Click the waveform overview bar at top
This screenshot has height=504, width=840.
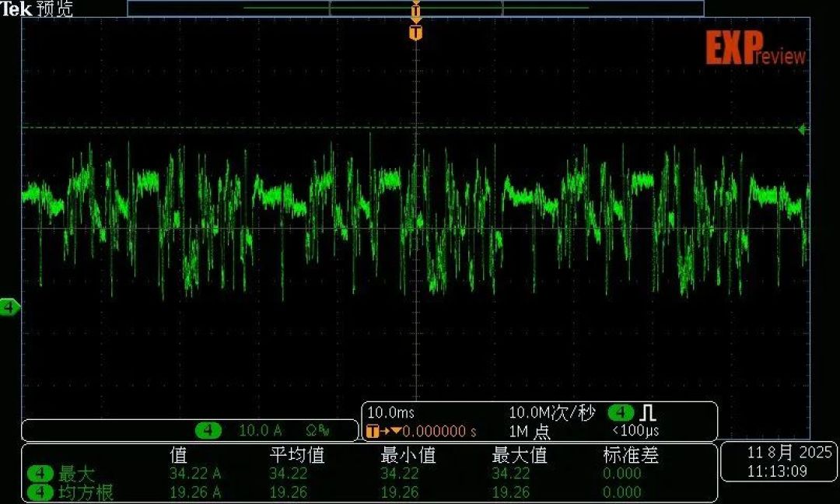(415, 8)
